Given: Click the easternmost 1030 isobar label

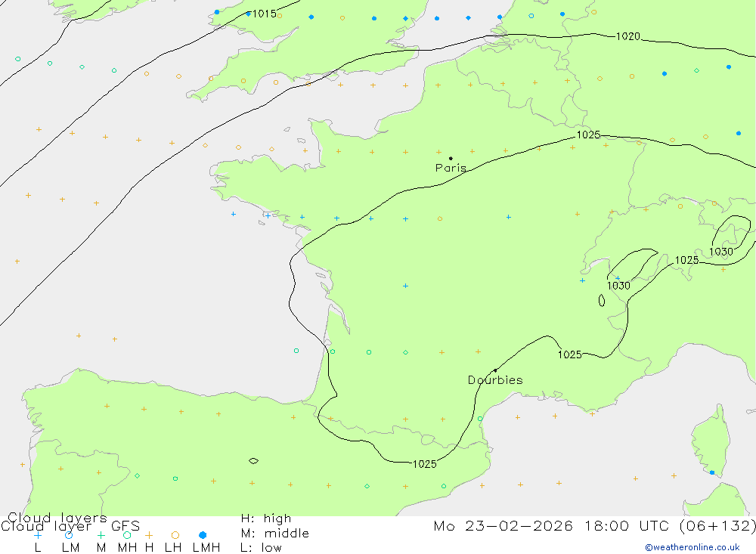Looking at the screenshot, I should (721, 252).
